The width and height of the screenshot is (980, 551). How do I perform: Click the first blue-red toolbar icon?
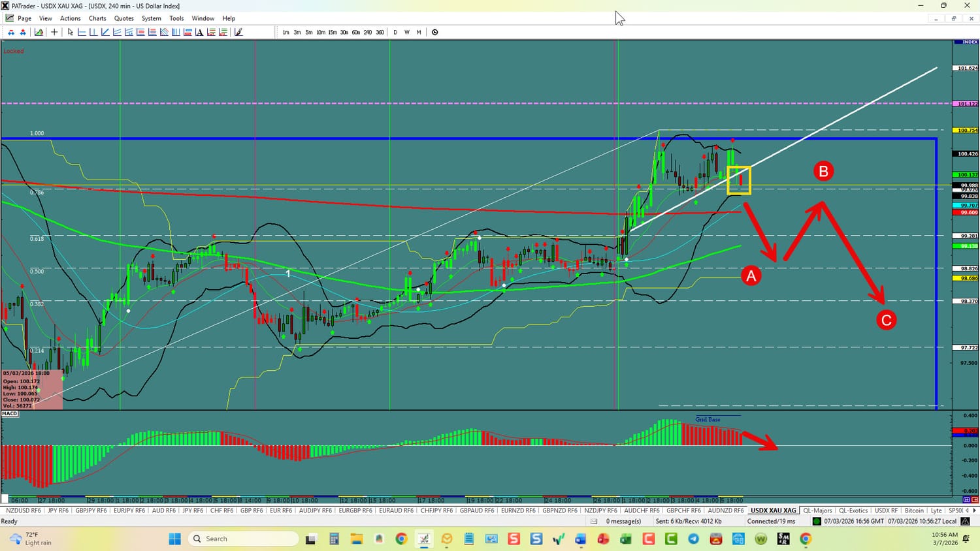click(11, 32)
